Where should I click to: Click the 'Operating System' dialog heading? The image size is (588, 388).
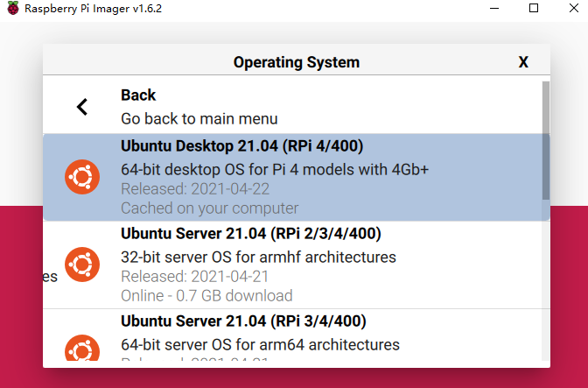point(296,62)
